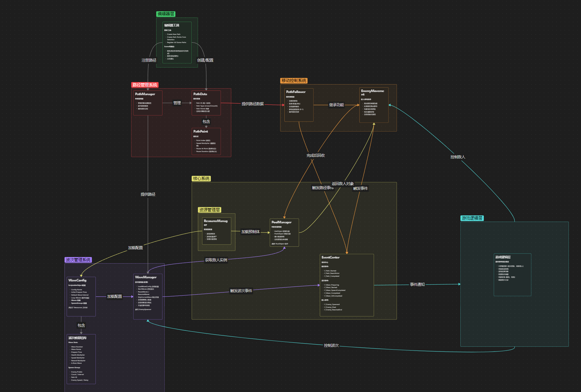Select the PoolManager node title

(282, 222)
